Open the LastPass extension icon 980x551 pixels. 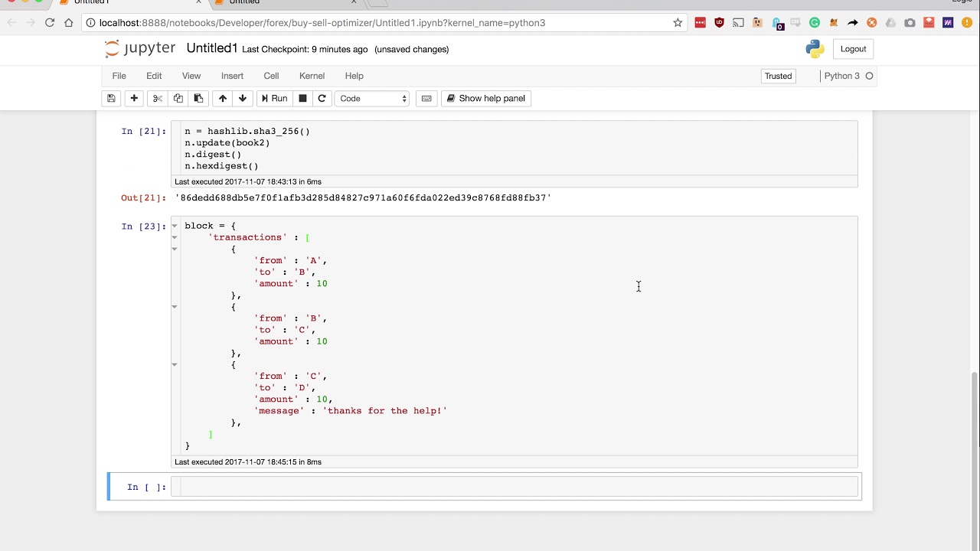pyautogui.click(x=700, y=23)
